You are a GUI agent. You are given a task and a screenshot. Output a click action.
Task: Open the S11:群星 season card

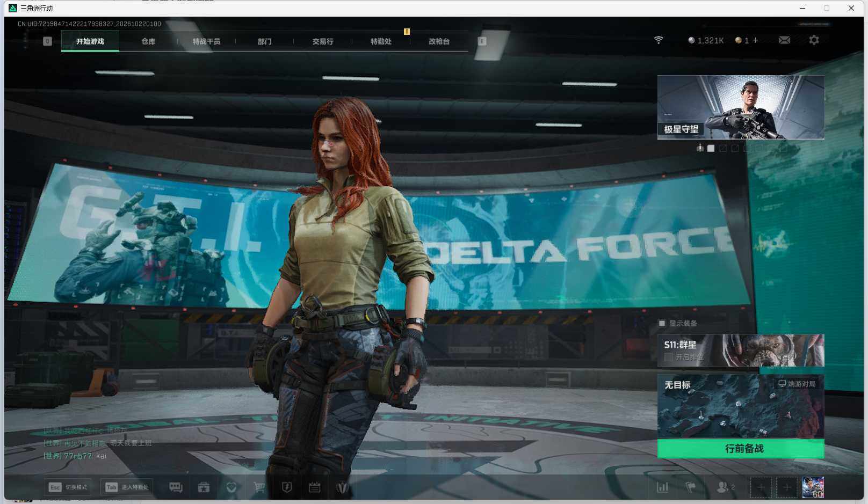point(741,350)
